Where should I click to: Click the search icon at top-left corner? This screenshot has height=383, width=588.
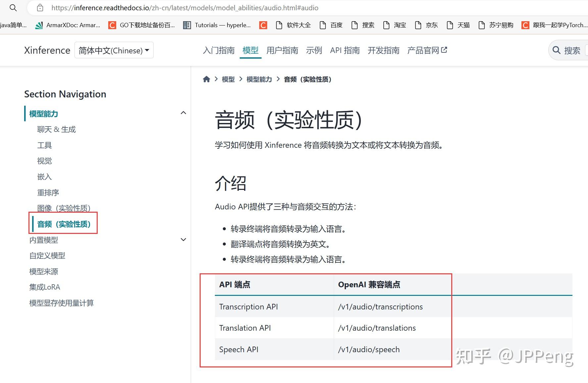[x=13, y=8]
